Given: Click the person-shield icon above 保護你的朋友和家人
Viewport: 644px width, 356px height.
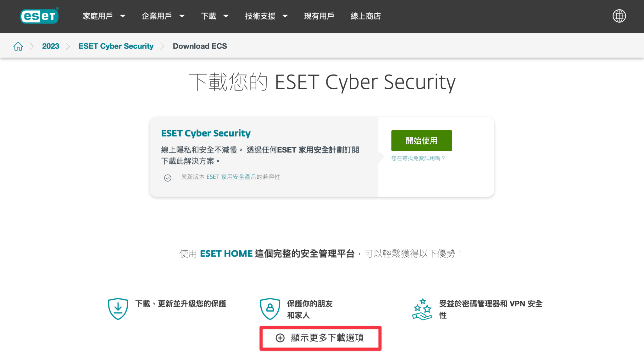Looking at the screenshot, I should 270,308.
